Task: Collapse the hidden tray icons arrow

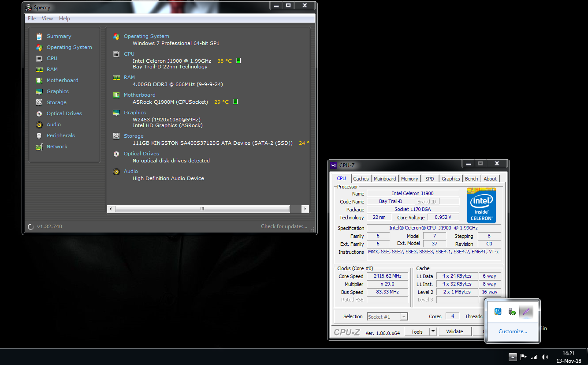Action: tap(512, 357)
